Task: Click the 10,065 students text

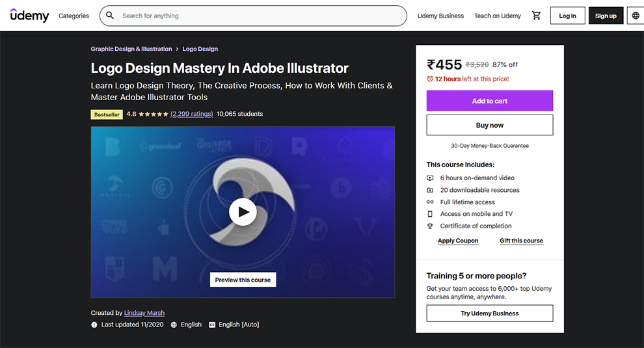Action: pyautogui.click(x=239, y=114)
